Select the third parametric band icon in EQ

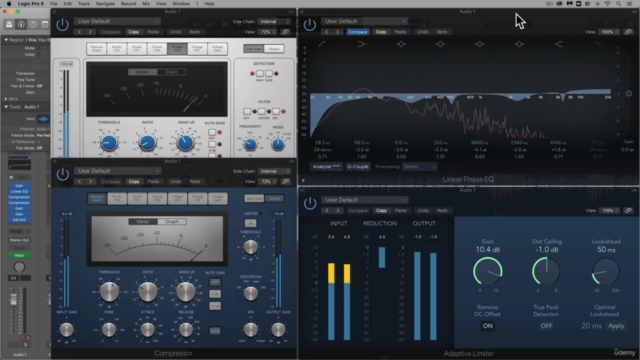480,44
